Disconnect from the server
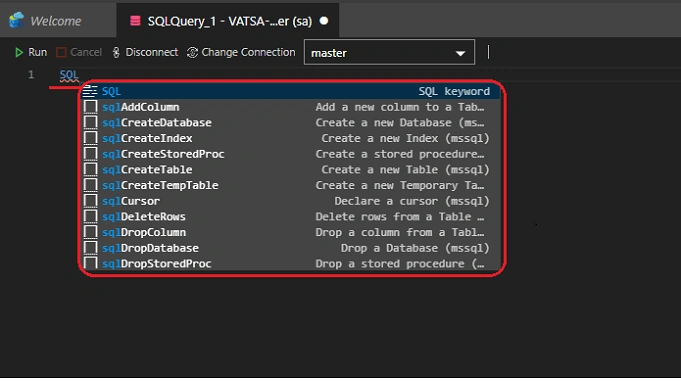The image size is (681, 381). click(x=145, y=53)
